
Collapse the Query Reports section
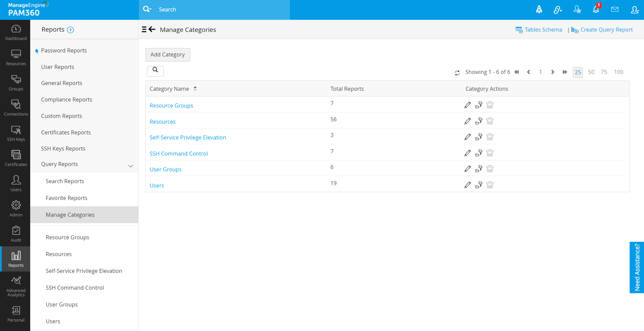tap(131, 166)
